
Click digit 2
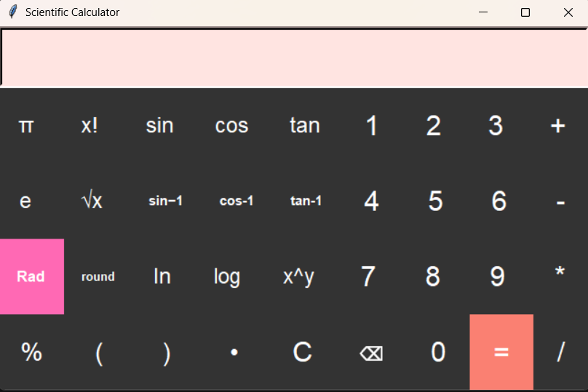pos(434,126)
